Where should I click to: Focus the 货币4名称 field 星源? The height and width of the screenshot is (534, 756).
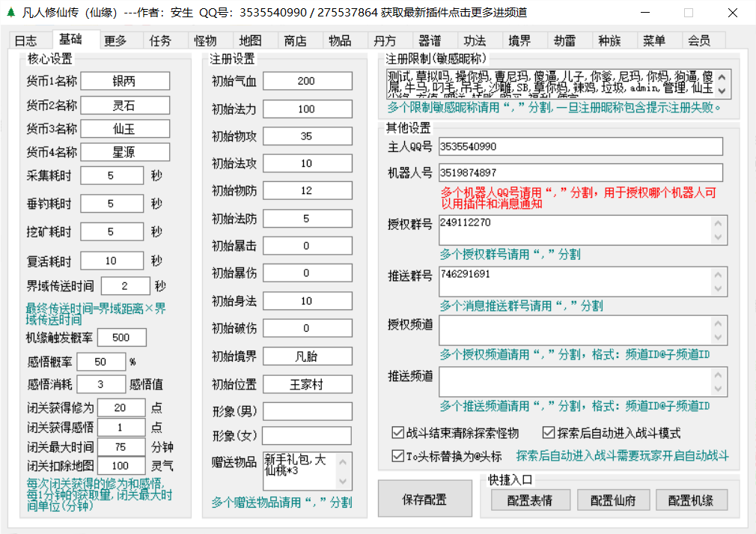[125, 152]
